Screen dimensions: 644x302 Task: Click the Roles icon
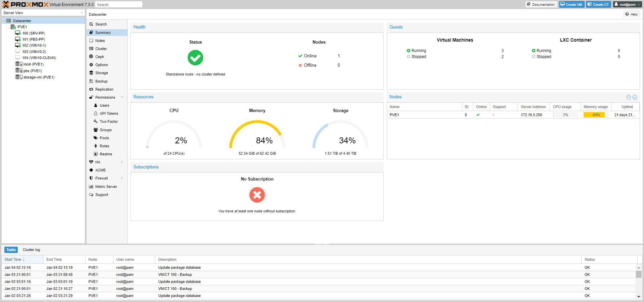click(96, 146)
